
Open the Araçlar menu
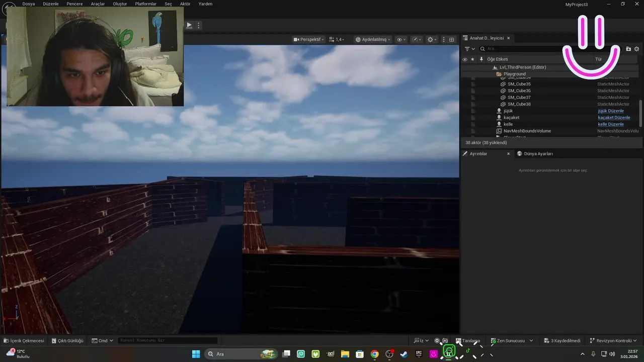tap(98, 4)
